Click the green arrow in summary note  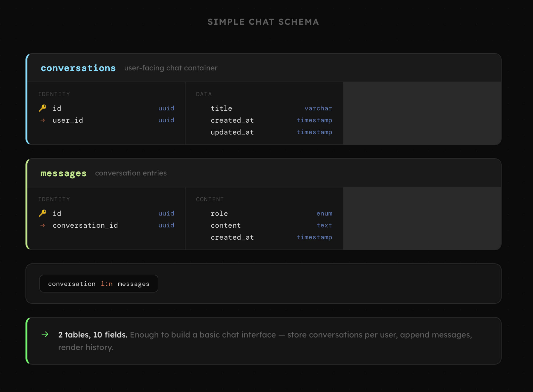click(x=45, y=334)
